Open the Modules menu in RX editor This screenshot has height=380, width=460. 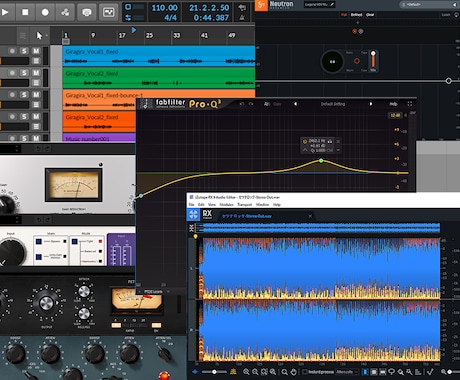click(x=226, y=204)
